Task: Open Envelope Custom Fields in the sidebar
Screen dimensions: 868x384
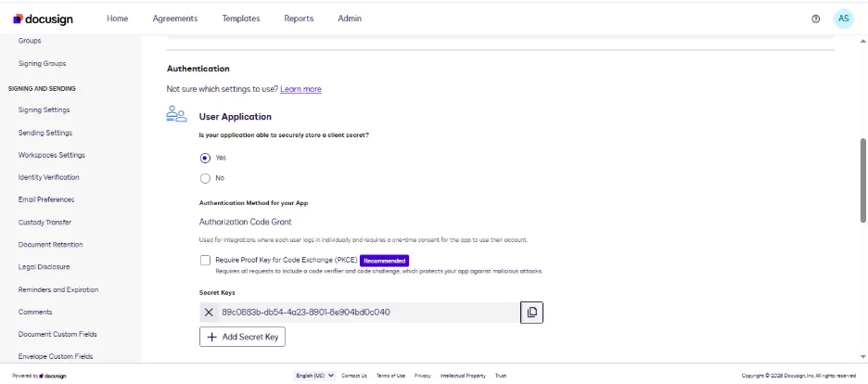Action: pos(56,356)
